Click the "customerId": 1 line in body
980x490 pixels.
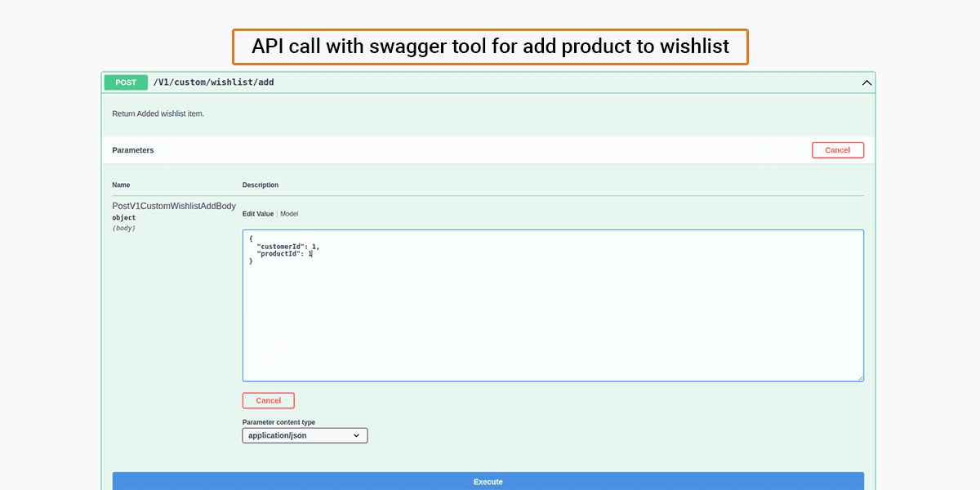tap(287, 246)
